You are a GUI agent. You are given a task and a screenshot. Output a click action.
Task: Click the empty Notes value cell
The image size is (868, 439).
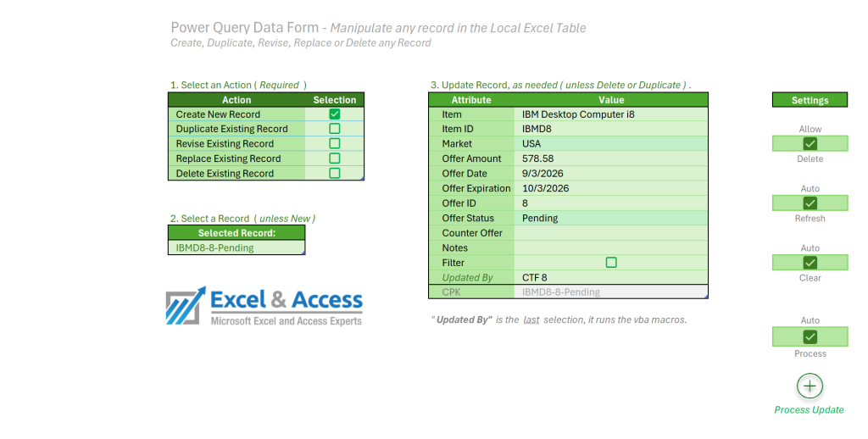[611, 247]
